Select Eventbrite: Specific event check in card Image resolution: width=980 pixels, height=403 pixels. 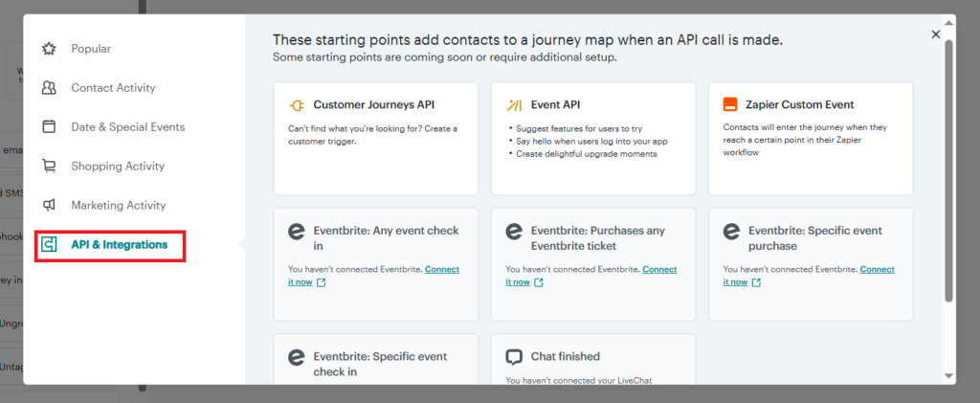[375, 359]
